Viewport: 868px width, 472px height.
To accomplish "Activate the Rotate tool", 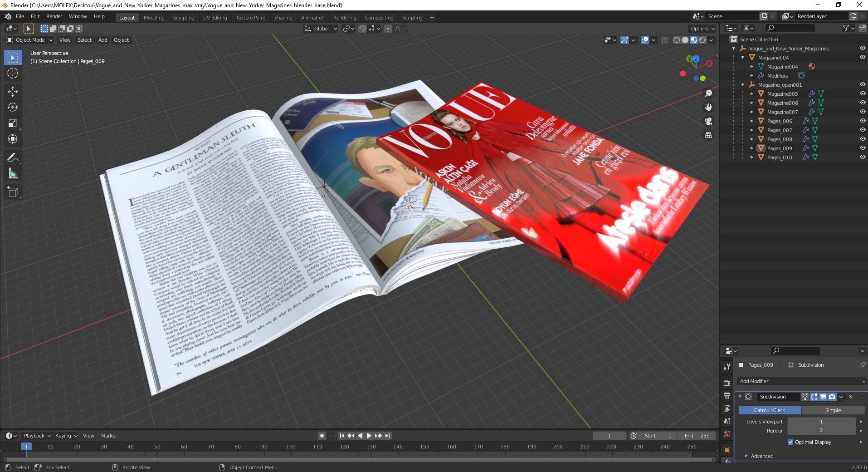I will point(13,107).
